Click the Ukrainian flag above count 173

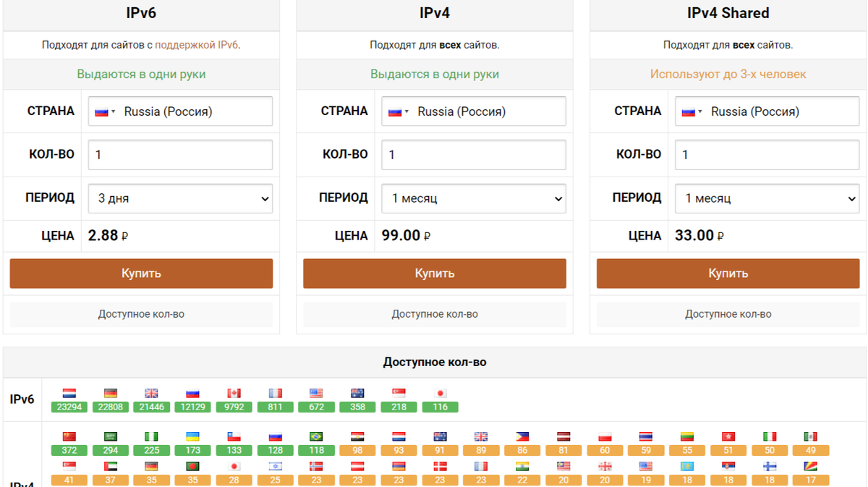coord(192,437)
